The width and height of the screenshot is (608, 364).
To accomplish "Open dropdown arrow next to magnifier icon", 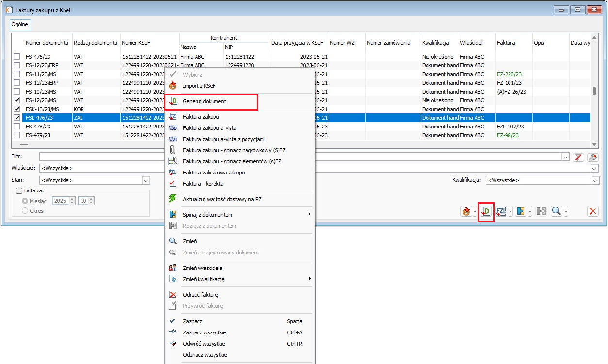I will (x=566, y=211).
